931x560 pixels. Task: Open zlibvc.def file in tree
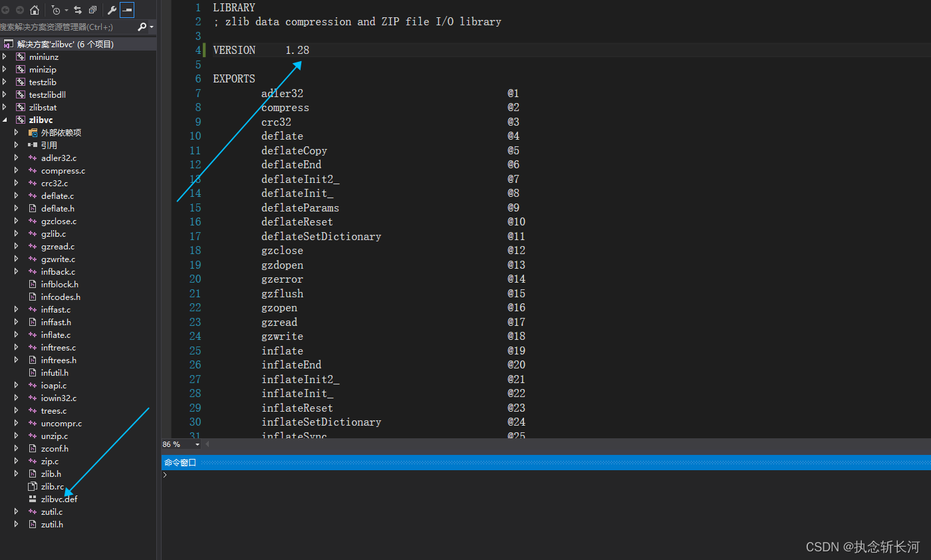tap(59, 499)
